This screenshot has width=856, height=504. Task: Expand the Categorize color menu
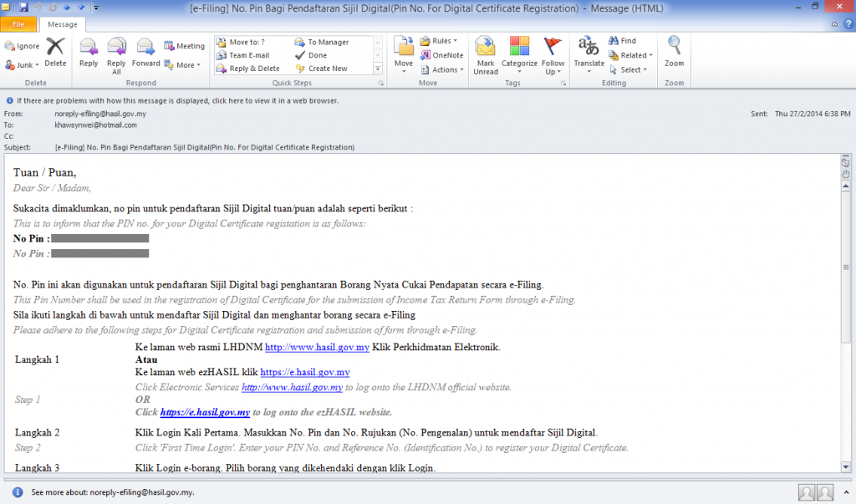pos(519,55)
